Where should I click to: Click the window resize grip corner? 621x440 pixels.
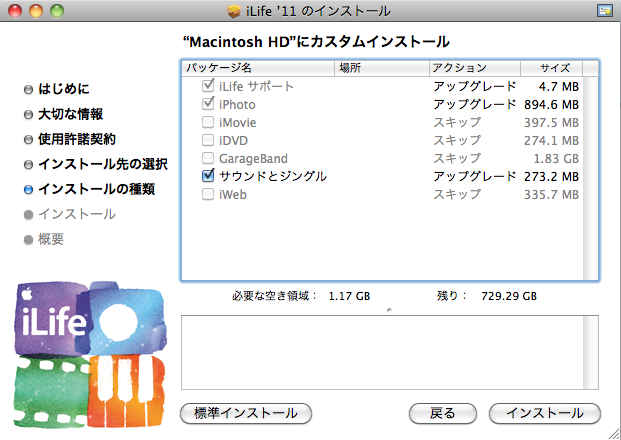click(x=613, y=433)
